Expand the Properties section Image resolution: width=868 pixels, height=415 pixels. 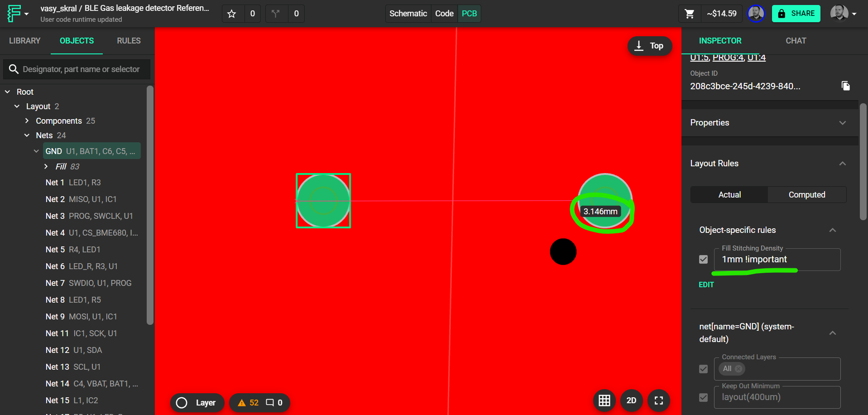[x=842, y=123]
